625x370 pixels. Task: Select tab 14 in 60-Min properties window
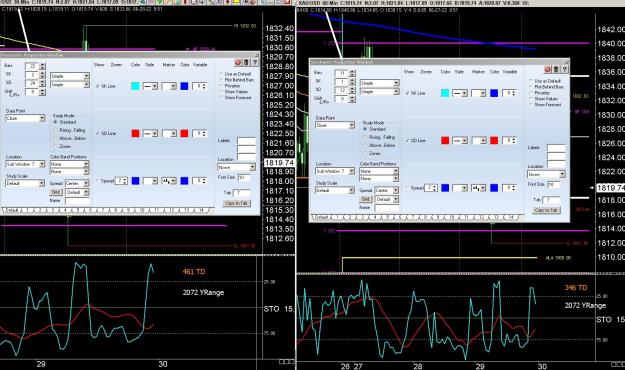click(x=511, y=217)
